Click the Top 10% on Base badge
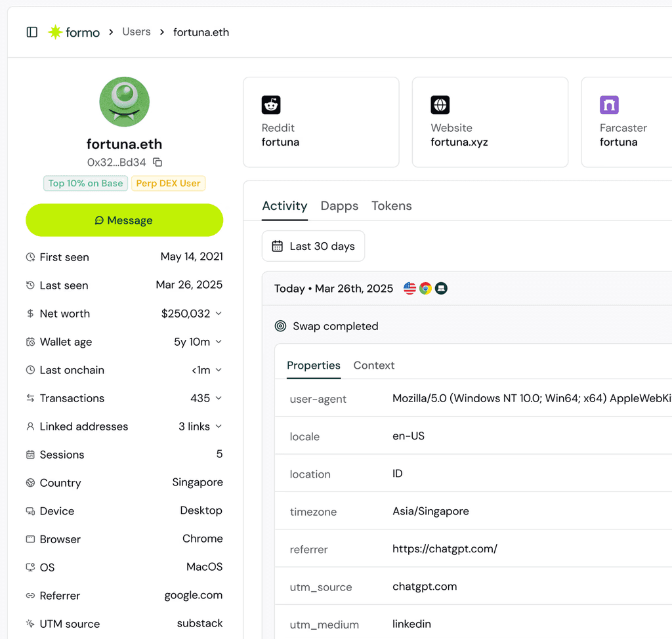672x639 pixels. pos(85,183)
